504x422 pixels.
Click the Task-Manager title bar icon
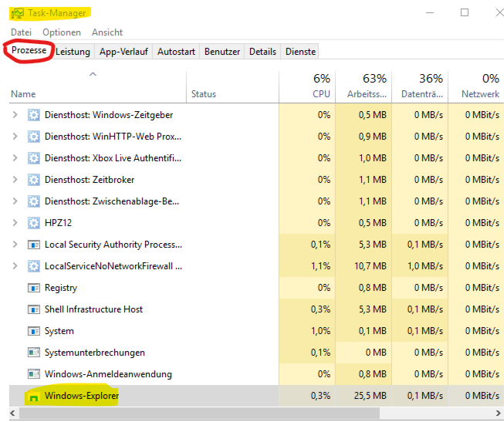(x=17, y=13)
